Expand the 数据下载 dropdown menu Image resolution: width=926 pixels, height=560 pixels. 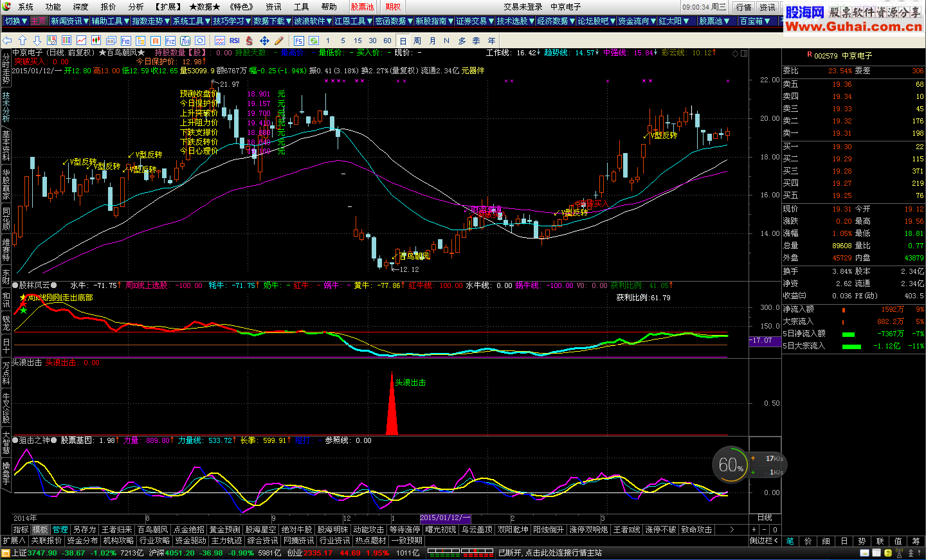pyautogui.click(x=272, y=21)
